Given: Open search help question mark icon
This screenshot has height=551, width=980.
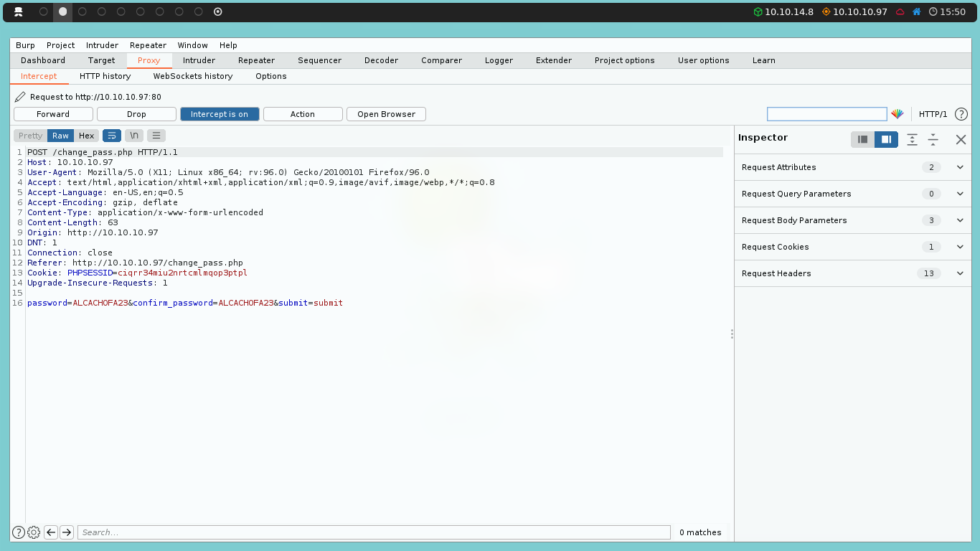Looking at the screenshot, I should (x=19, y=532).
